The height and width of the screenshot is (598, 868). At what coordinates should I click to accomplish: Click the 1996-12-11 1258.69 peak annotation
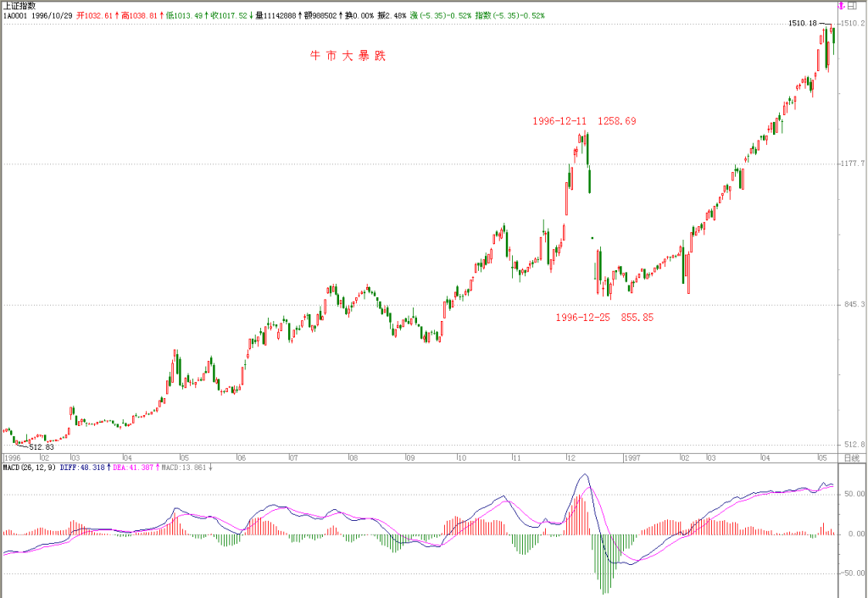584,121
